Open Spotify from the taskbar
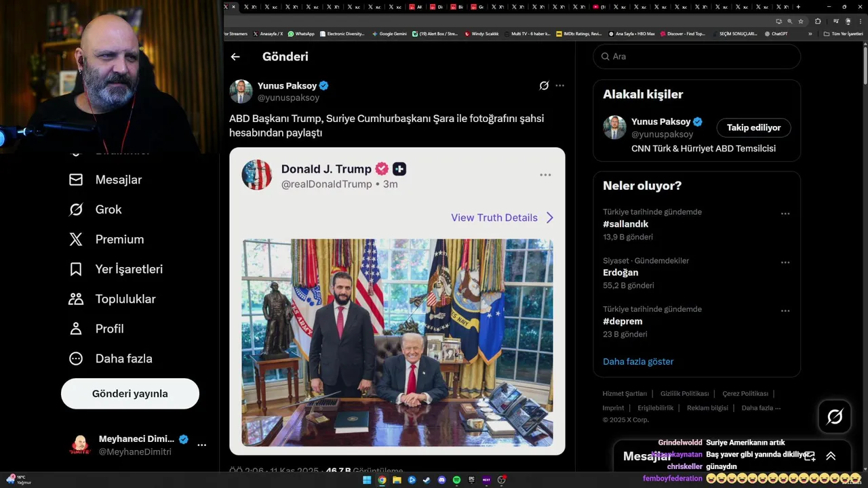The height and width of the screenshot is (488, 868). pos(456,480)
